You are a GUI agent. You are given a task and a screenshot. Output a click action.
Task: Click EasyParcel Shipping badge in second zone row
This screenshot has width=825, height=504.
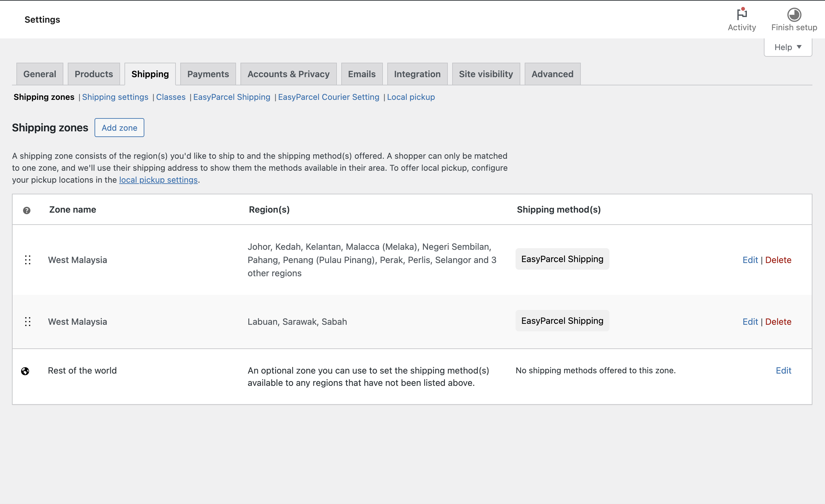click(562, 321)
